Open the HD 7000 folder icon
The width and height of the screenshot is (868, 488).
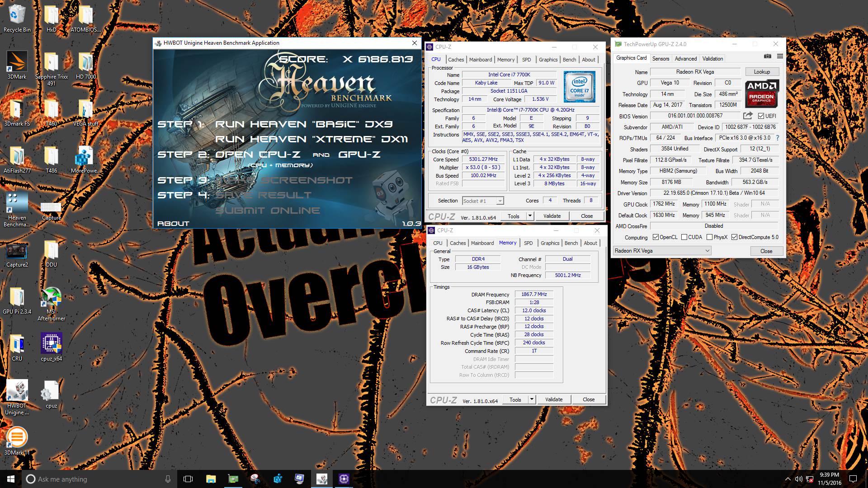[x=85, y=65]
